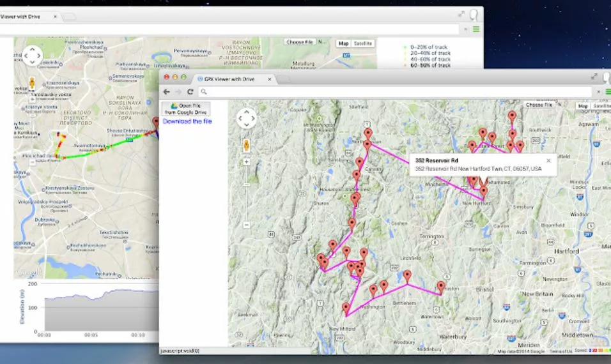
Task: Enter fullscreen in the front browser window
Action: click(594, 76)
